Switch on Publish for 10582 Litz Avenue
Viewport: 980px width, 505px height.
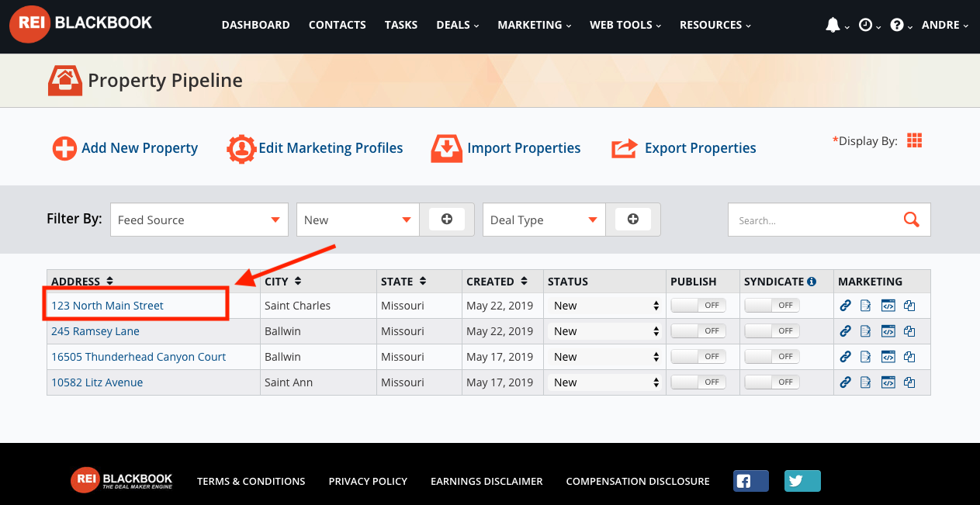698,382
